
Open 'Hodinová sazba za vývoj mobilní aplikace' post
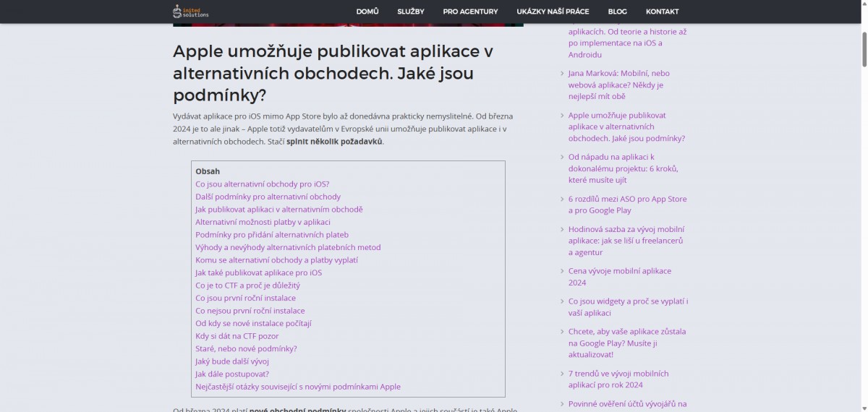click(626, 241)
